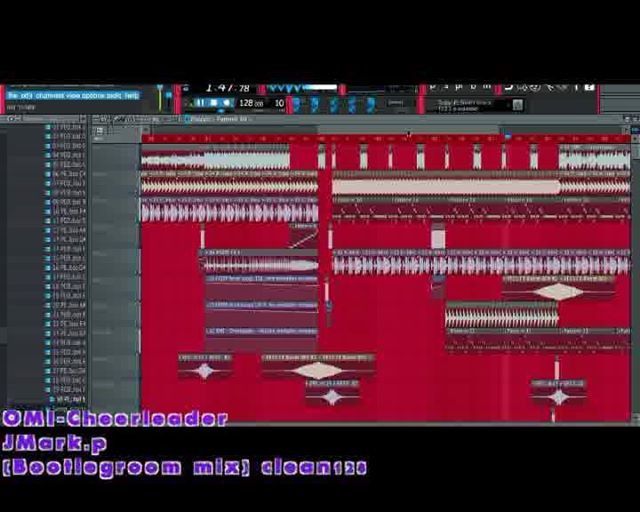Select browser file numbered 01
The width and height of the screenshot is (640, 512).
pos(65,127)
